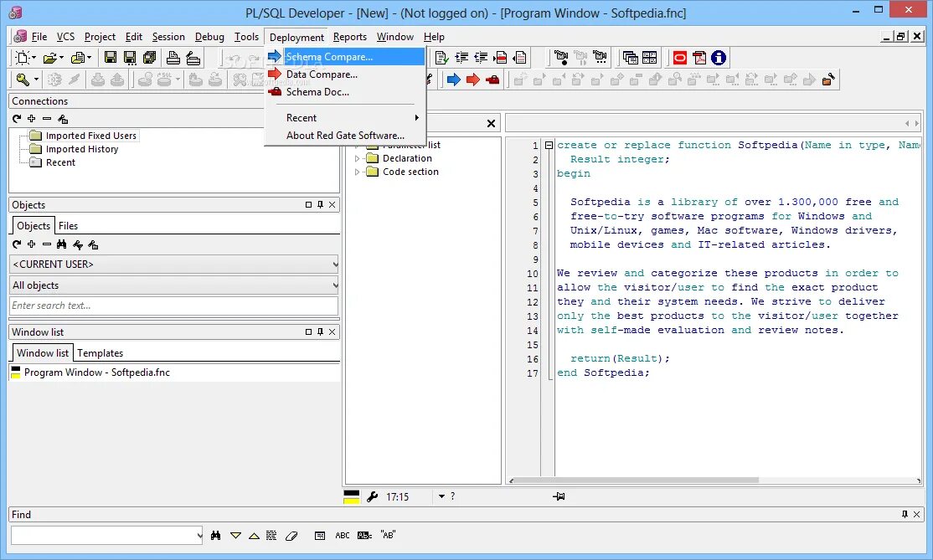Click the Save As floppy icon

pyautogui.click(x=130, y=58)
